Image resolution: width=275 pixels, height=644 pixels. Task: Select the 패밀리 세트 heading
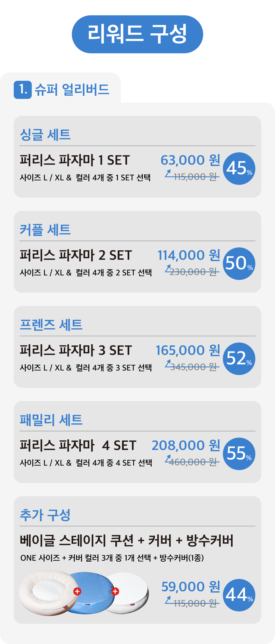pos(51,420)
